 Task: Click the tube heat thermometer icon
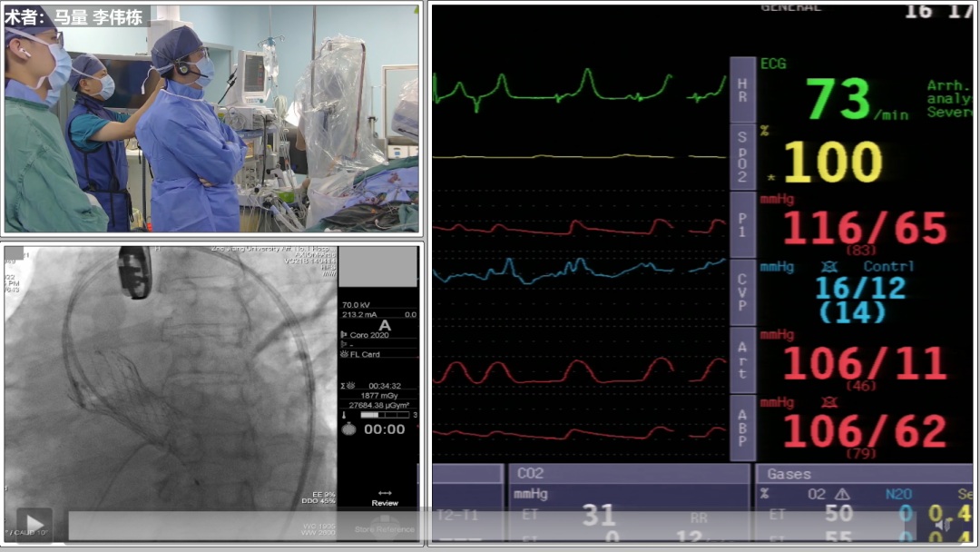click(x=344, y=415)
